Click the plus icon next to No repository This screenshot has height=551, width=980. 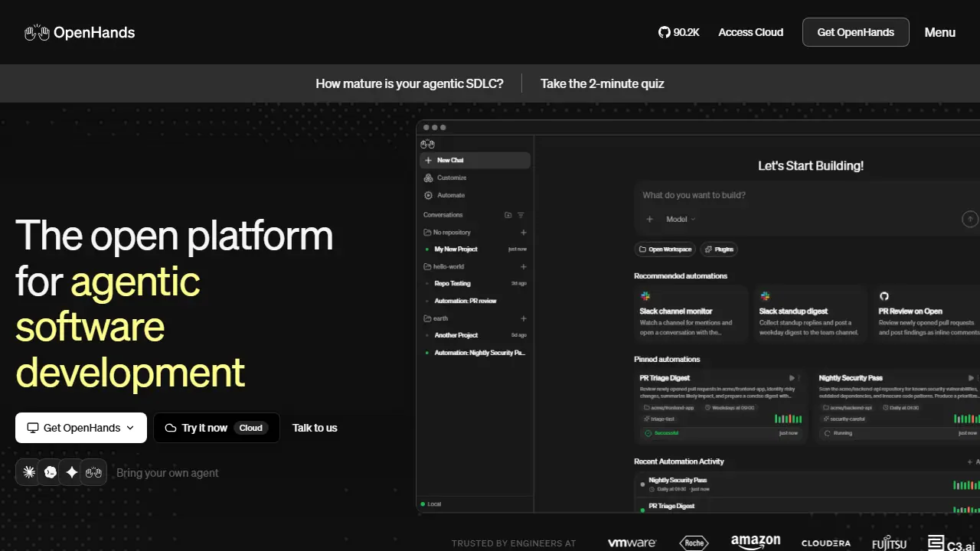click(524, 232)
